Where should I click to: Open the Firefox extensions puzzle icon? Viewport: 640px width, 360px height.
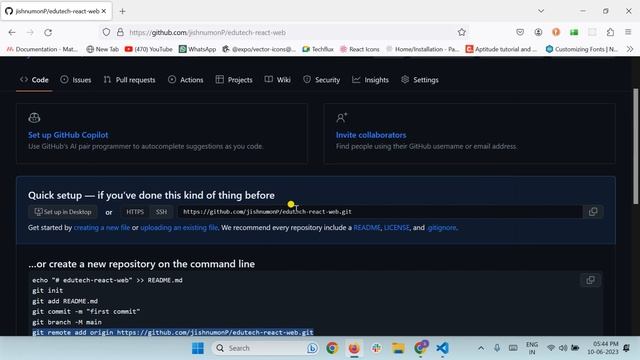pos(610,32)
